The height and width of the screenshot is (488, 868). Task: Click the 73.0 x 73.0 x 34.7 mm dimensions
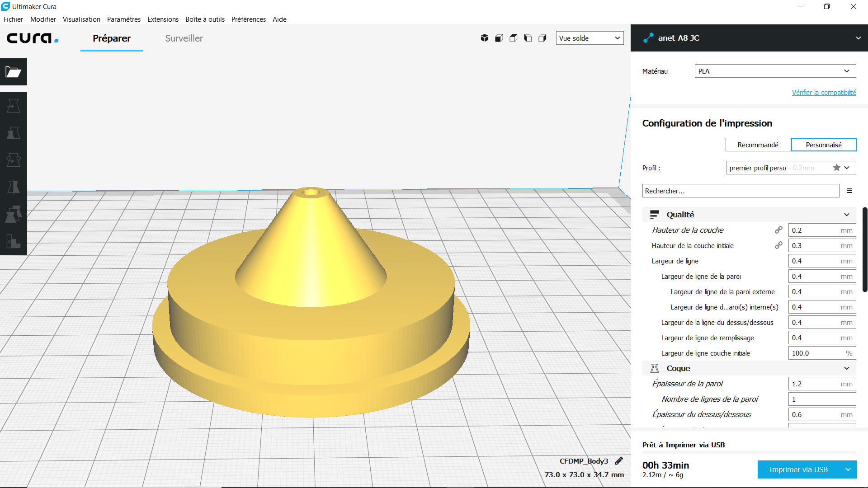click(584, 474)
